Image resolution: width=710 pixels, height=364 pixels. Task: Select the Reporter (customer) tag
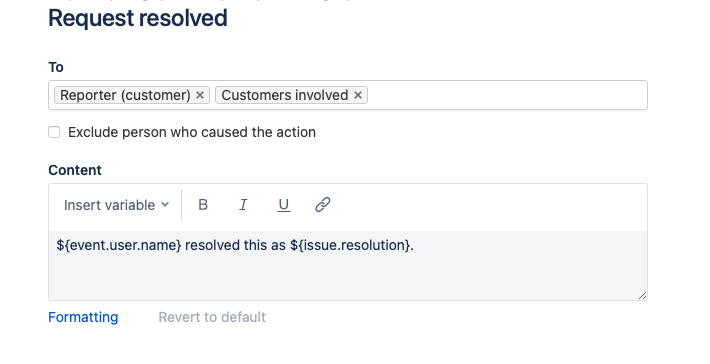125,95
